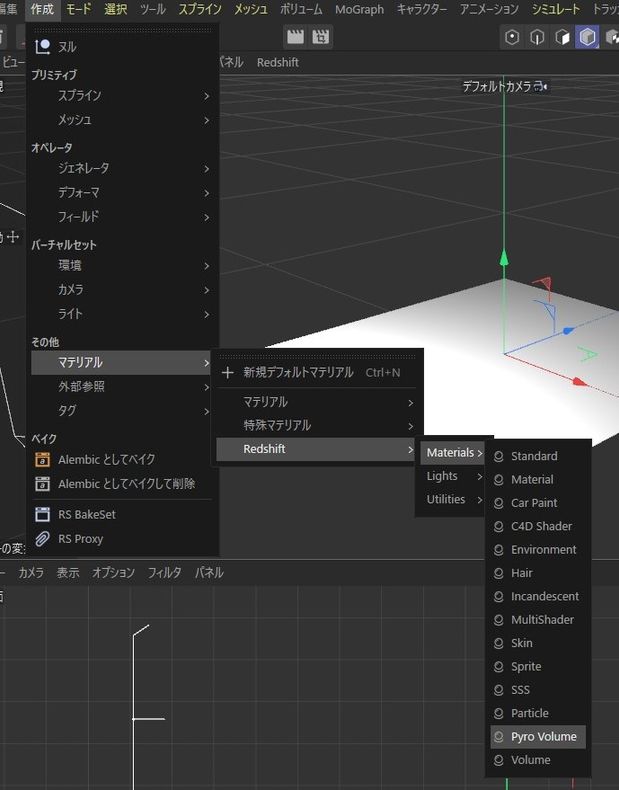Click the SSS material icon
This screenshot has width=619, height=790.
click(499, 690)
